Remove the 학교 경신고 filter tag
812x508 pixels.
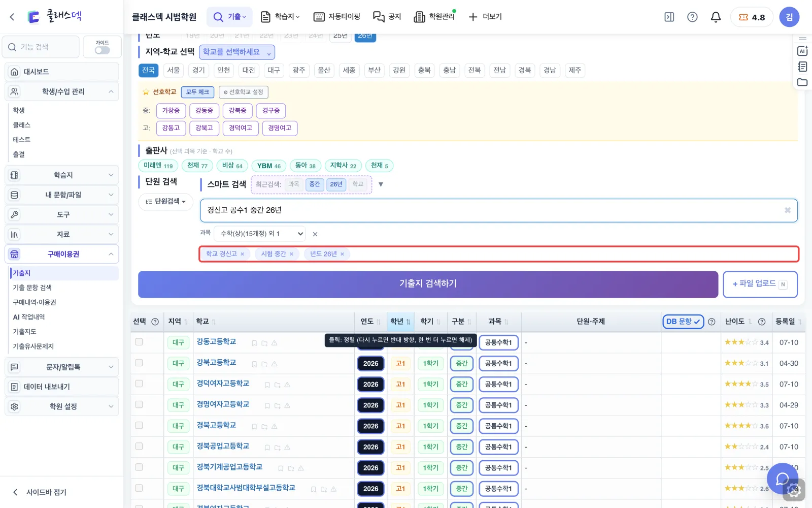click(x=243, y=254)
